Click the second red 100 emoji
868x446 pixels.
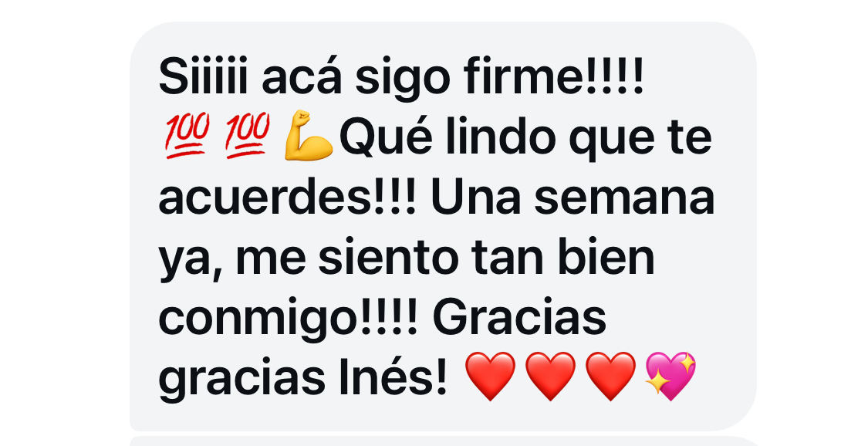coord(248,136)
